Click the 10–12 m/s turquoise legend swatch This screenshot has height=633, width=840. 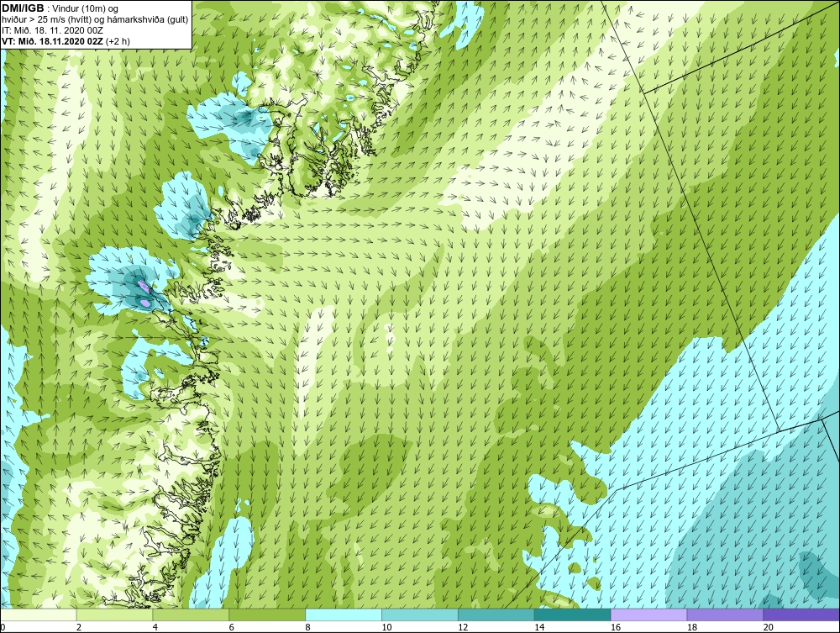pos(420,615)
